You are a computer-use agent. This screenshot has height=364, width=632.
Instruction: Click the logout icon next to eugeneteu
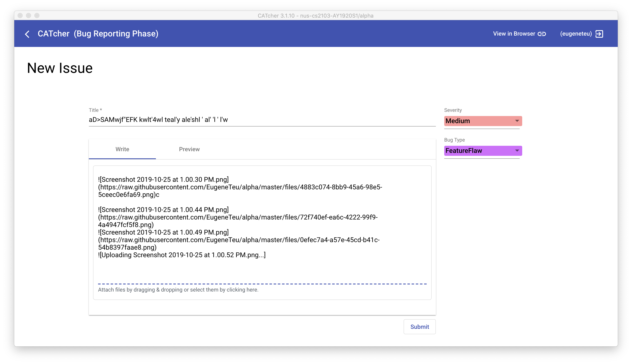[x=599, y=34]
